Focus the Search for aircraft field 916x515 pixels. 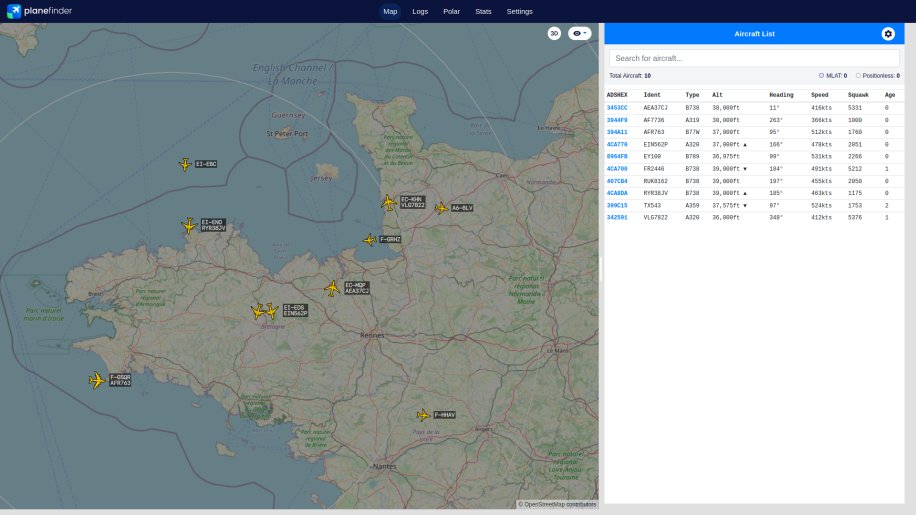[754, 58]
